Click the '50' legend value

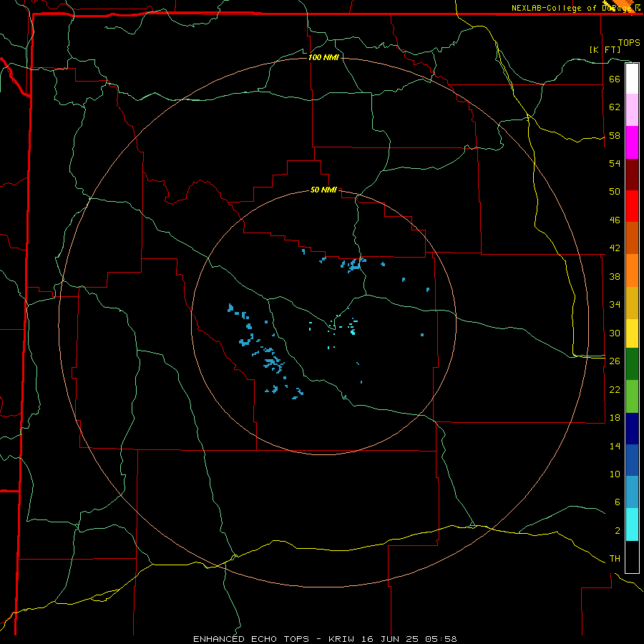coord(615,192)
